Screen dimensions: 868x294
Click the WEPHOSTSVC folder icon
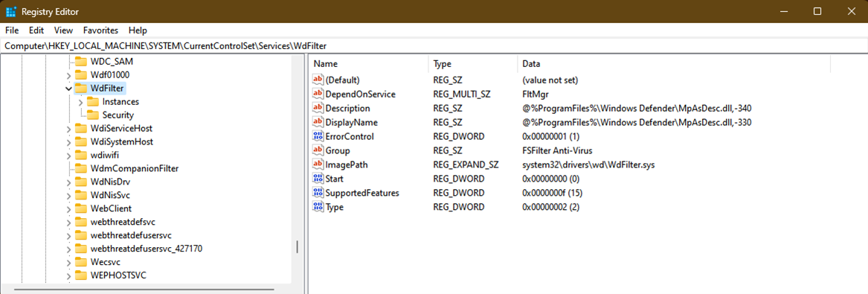81,275
